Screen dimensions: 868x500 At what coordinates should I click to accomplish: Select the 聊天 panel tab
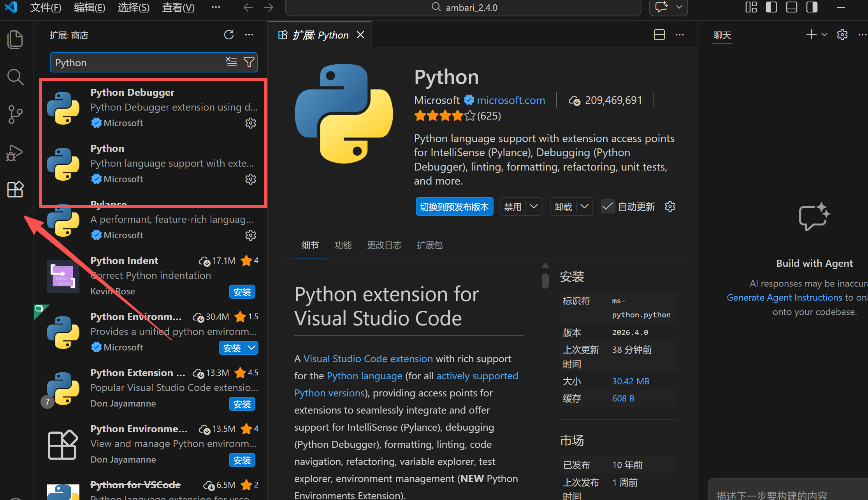click(x=722, y=35)
